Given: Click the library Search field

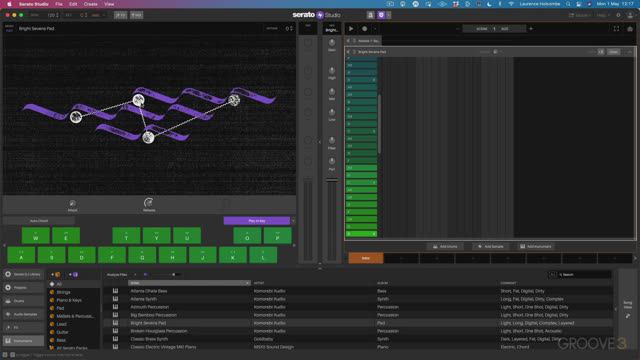Looking at the screenshot, I should point(584,275).
